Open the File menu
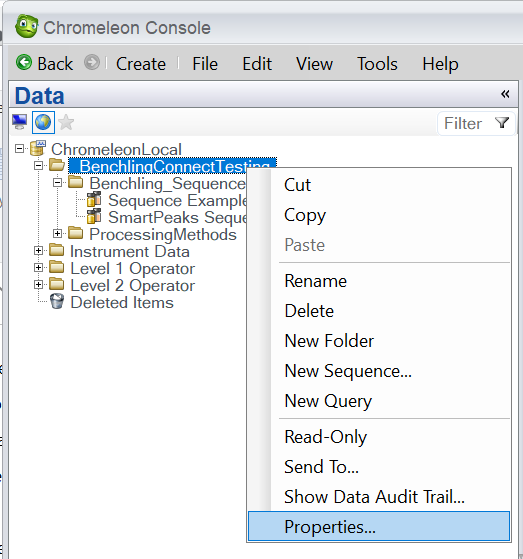 pos(205,64)
